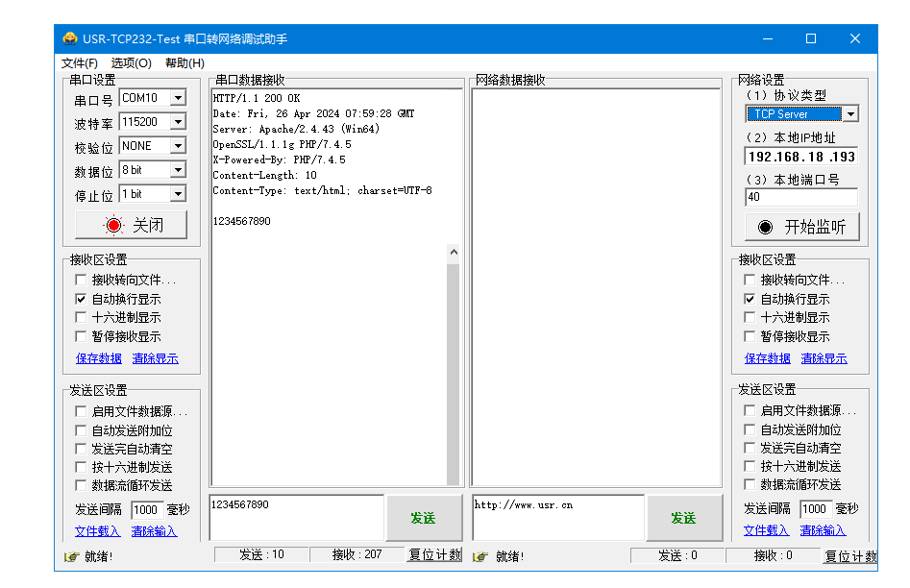Click the red serial port status indicator

(x=114, y=226)
